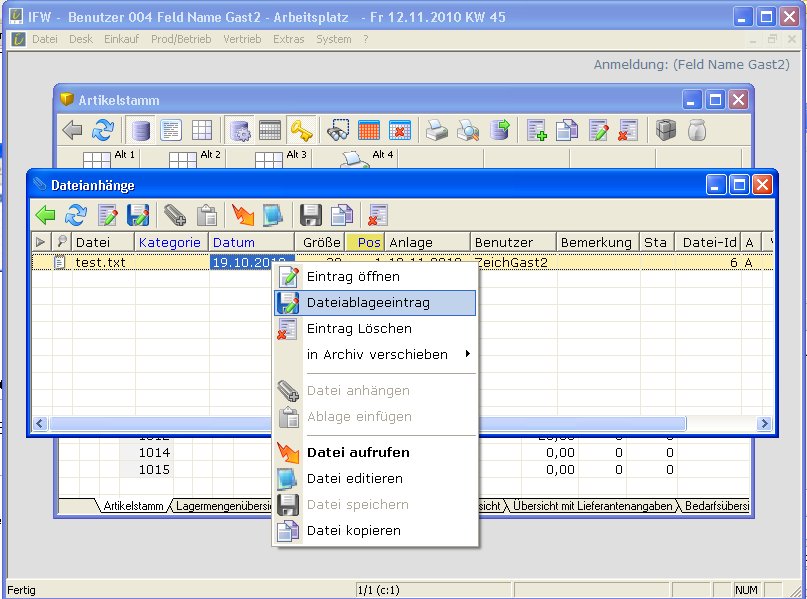Click the binoculars search icon in Artikelstamm toolbar
This screenshot has height=599, width=807.
pyautogui.click(x=339, y=130)
